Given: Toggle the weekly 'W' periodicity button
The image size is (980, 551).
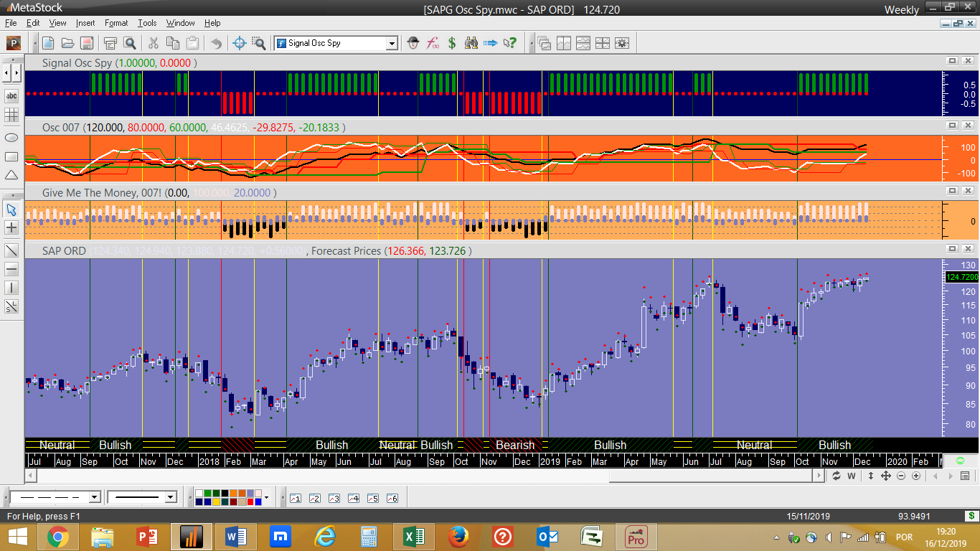Looking at the screenshot, I should tap(852, 476).
